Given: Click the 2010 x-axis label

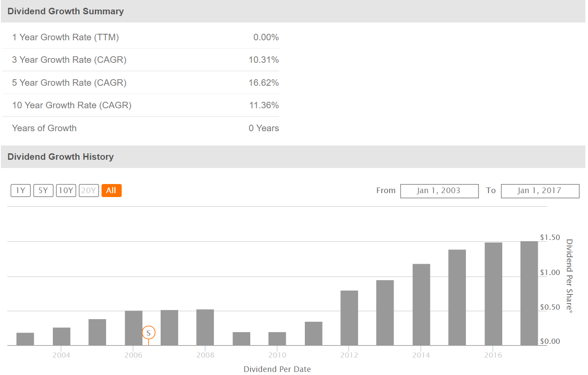Looking at the screenshot, I should coord(277,356).
